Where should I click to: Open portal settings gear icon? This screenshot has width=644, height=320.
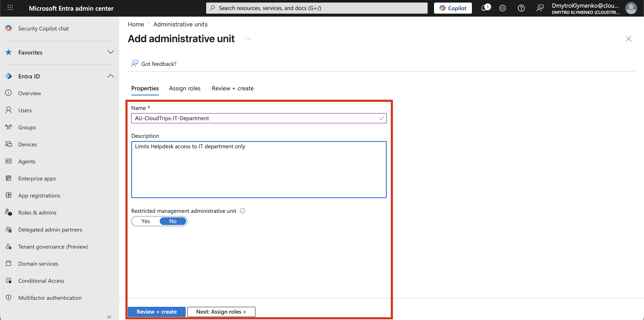point(503,8)
